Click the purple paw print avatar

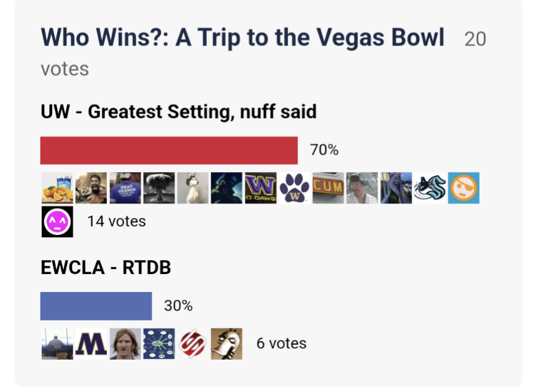coord(294,188)
